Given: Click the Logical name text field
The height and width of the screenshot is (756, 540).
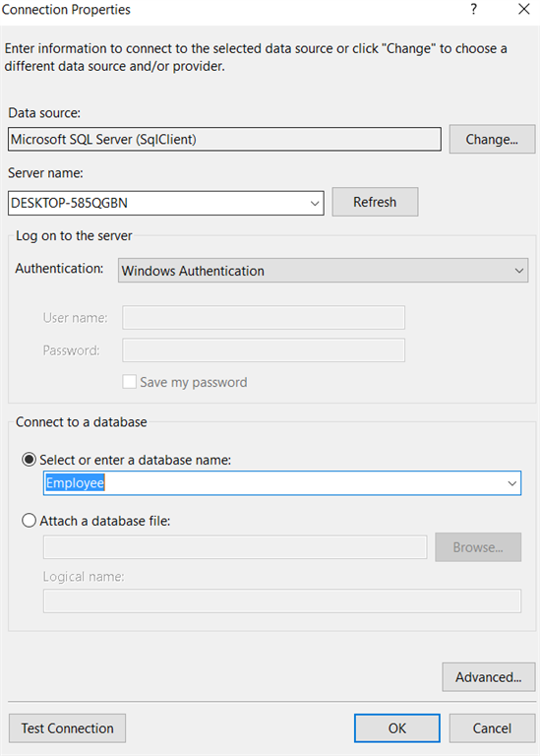Looking at the screenshot, I should 281,600.
